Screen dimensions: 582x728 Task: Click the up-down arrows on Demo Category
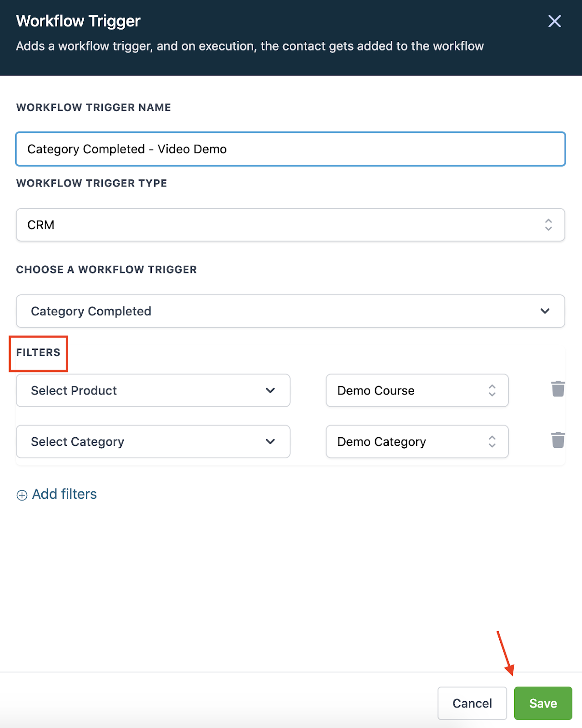(x=492, y=441)
